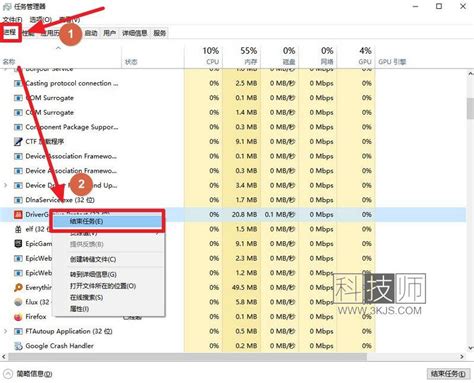474x383 pixels.
Task: Select the Everything search magnifier icon
Action: tap(18, 287)
